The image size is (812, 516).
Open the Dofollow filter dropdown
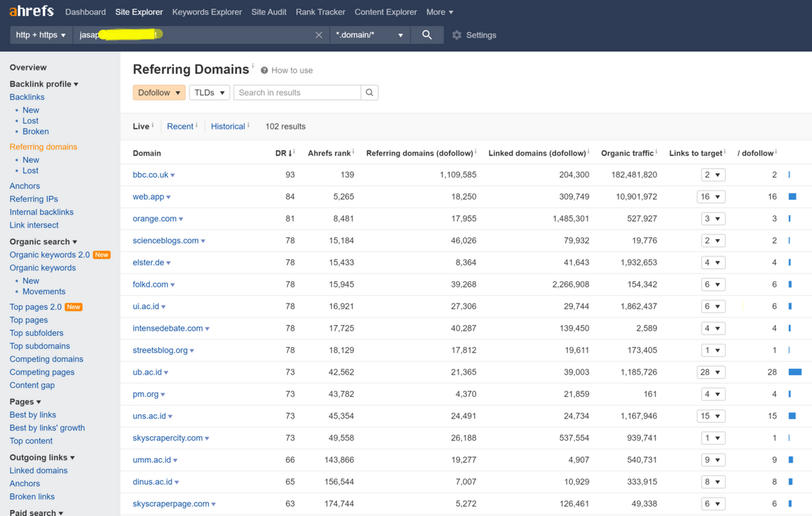click(159, 92)
